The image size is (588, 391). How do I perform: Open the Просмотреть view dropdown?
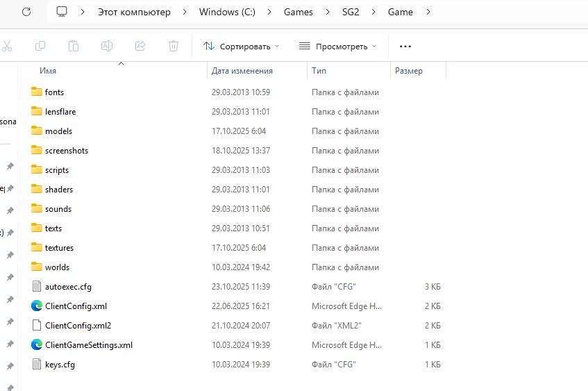click(337, 46)
